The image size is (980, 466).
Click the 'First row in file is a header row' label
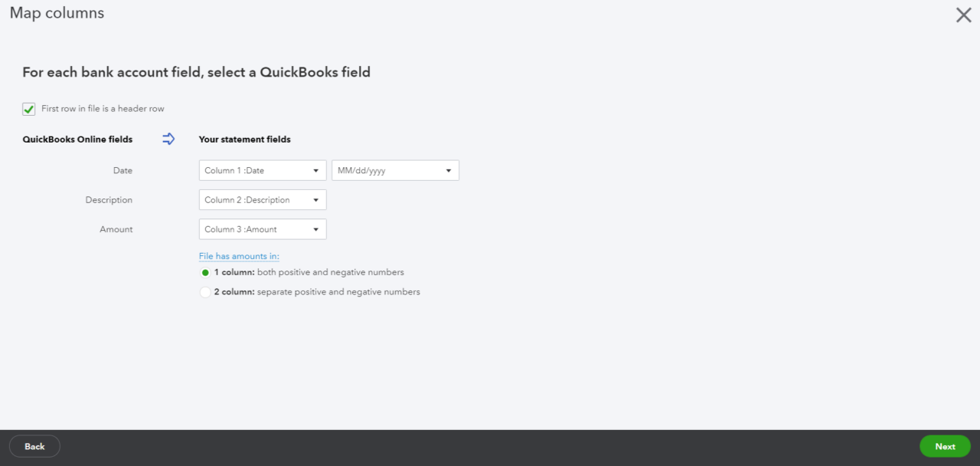tap(103, 109)
